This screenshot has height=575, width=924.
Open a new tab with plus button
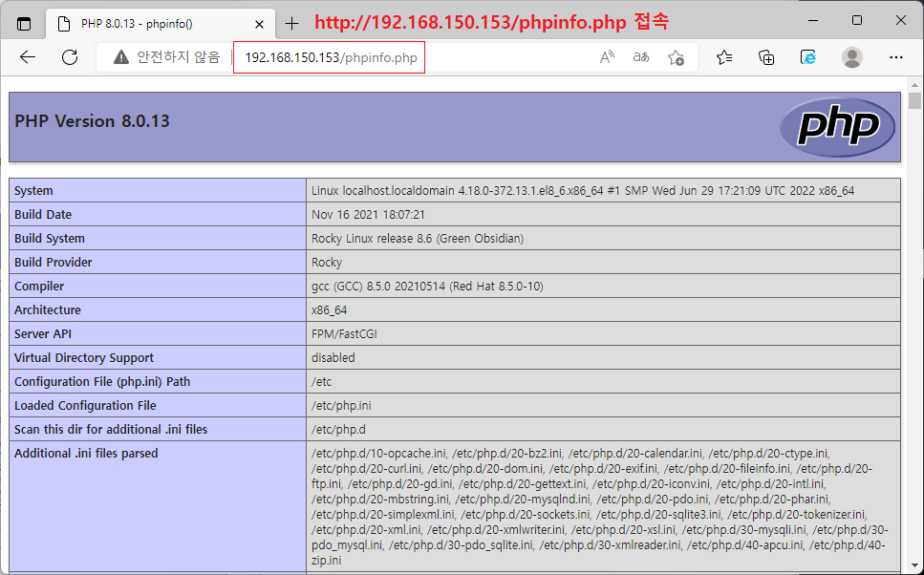coord(291,24)
